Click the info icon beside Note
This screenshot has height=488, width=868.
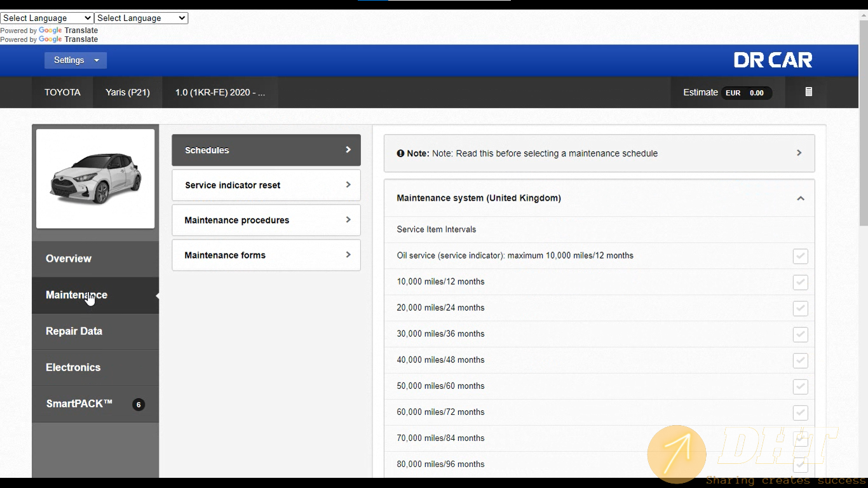pos(400,153)
